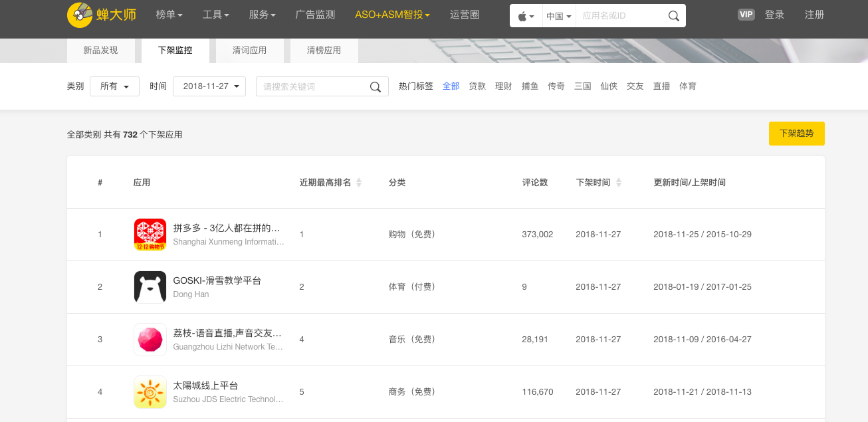Open the ASO+ASM智投 menu
868x422 pixels.
392,15
